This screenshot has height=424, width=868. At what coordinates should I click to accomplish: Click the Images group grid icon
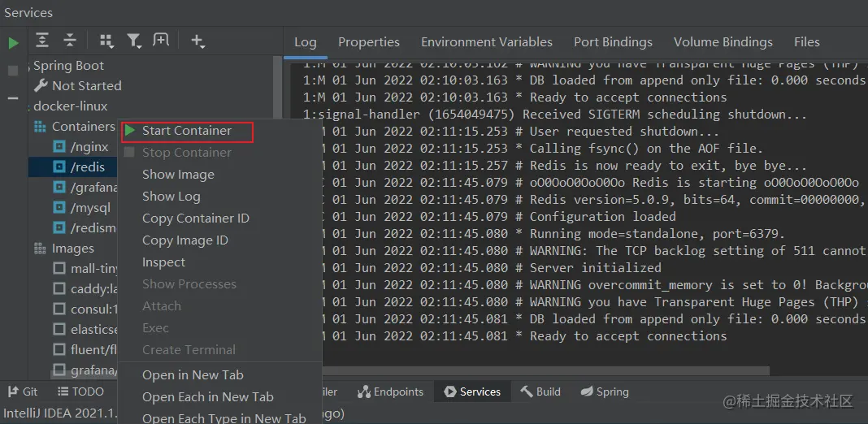point(40,249)
